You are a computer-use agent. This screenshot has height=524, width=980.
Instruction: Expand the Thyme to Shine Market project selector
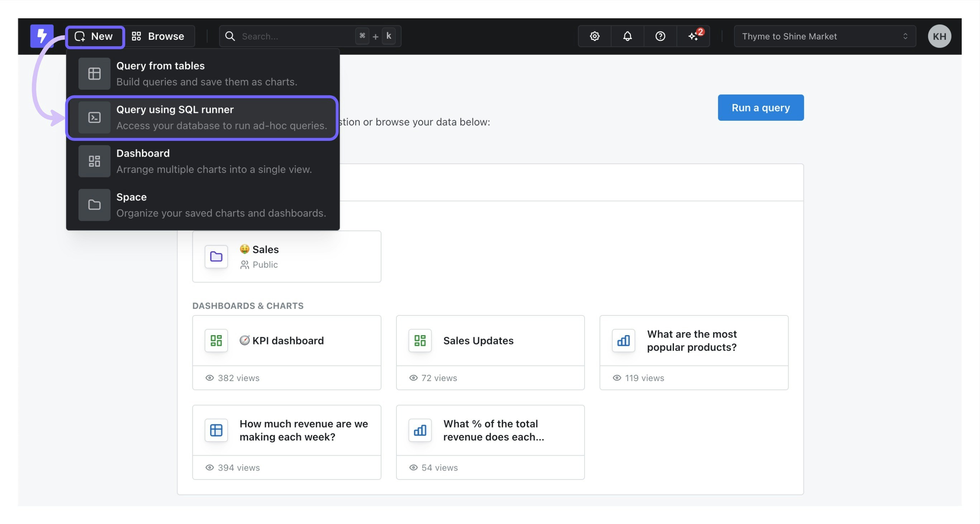click(824, 36)
